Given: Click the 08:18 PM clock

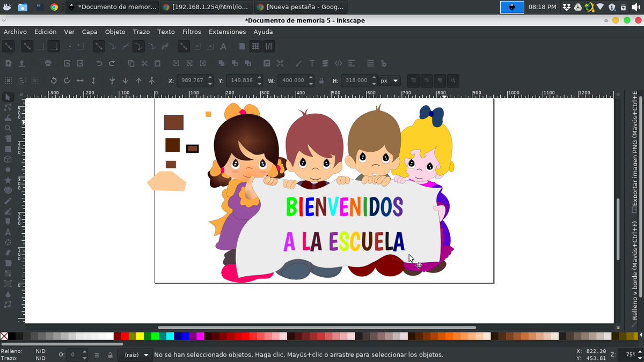Looking at the screenshot, I should (x=542, y=7).
